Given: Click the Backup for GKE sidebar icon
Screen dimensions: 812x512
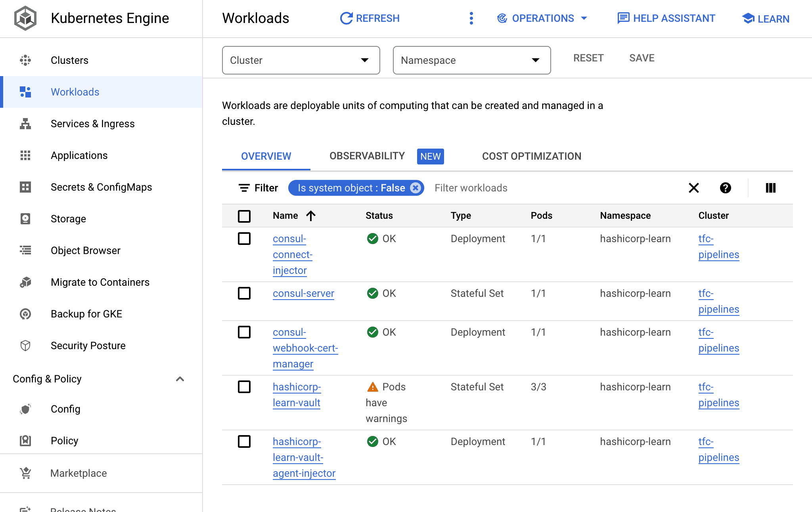Looking at the screenshot, I should (x=26, y=314).
